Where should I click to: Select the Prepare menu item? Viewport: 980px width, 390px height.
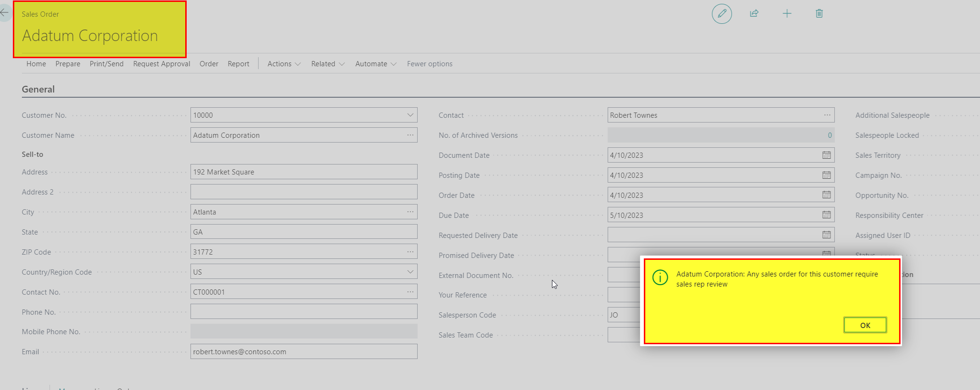(68, 64)
